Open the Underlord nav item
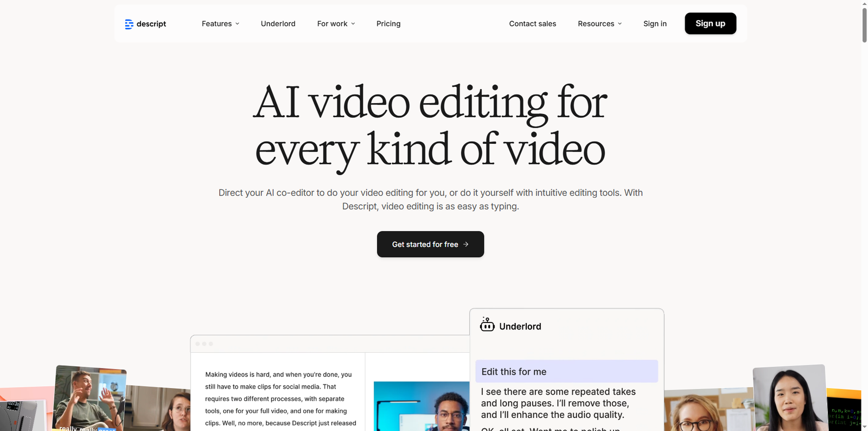Image resolution: width=868 pixels, height=431 pixels. [x=278, y=24]
